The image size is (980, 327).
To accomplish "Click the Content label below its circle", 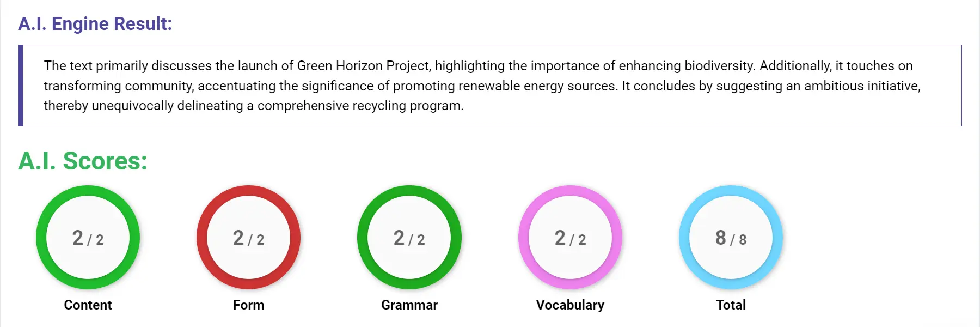I will pos(88,305).
